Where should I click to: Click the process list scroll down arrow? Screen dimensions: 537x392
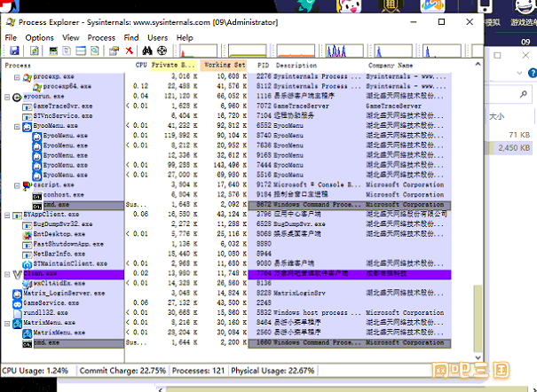click(478, 357)
